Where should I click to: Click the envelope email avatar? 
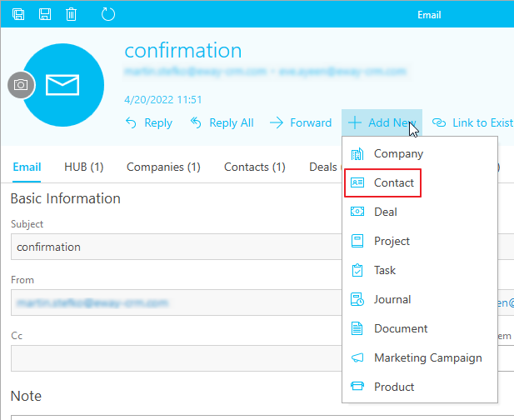pyautogui.click(x=62, y=85)
